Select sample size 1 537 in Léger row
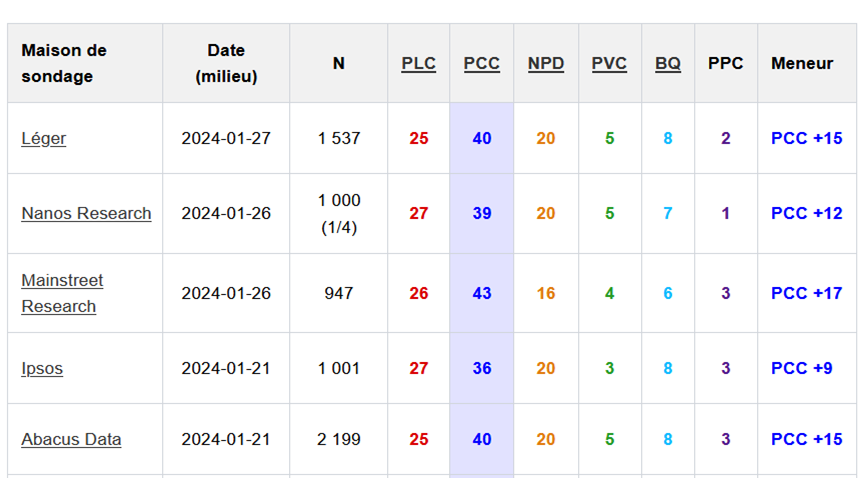The width and height of the screenshot is (864, 478). point(338,138)
